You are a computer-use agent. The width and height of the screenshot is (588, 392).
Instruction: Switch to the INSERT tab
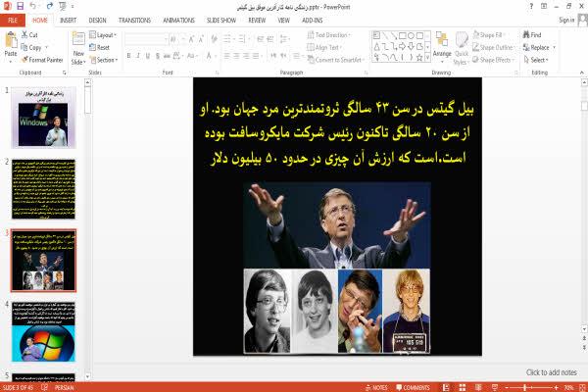(x=68, y=21)
